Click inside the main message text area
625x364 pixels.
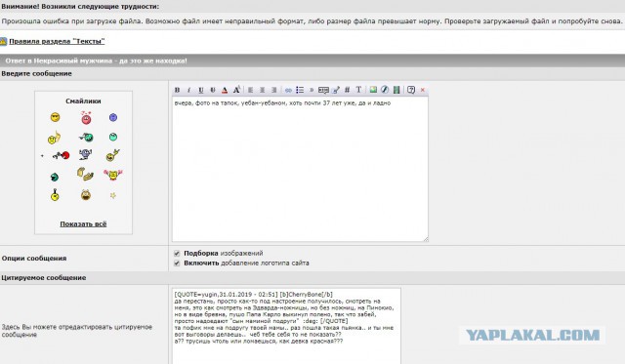[x=300, y=170]
